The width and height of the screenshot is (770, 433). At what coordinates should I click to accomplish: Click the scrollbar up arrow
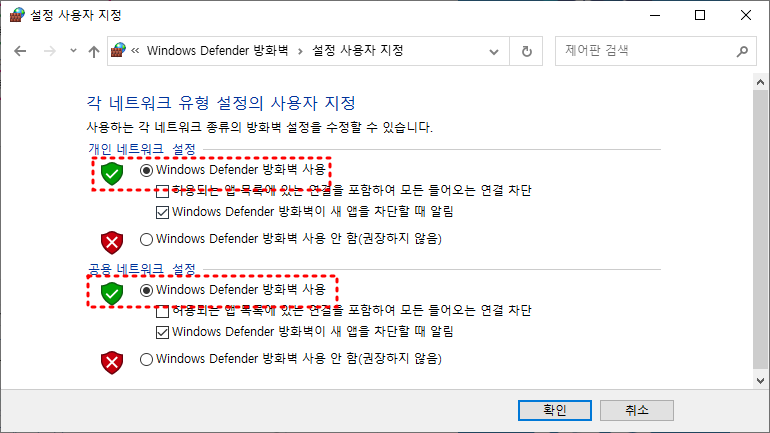(760, 82)
